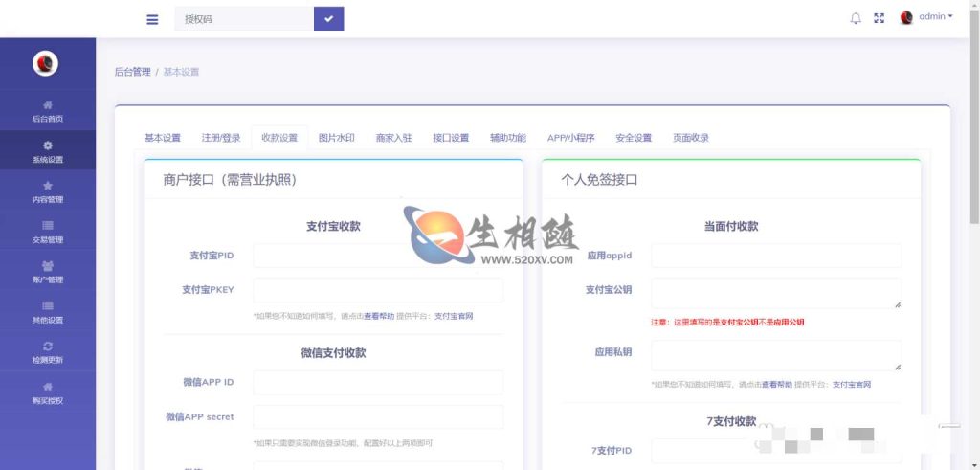980x470 pixels.
Task: Switch to the 图片水印 tab
Action: [336, 138]
